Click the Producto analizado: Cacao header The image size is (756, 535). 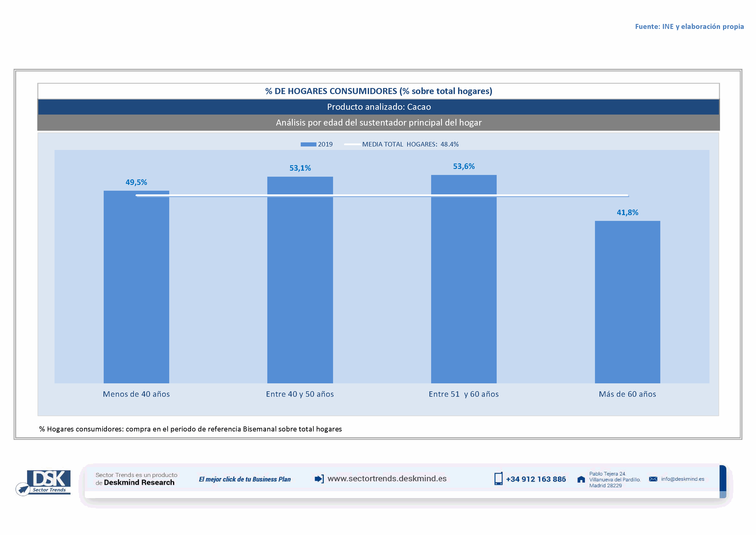379,107
